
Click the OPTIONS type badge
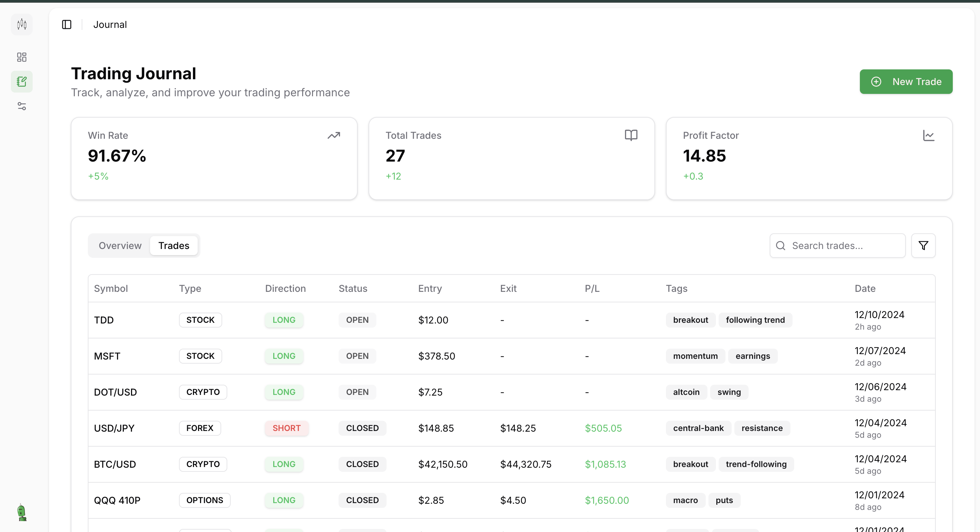pyautogui.click(x=205, y=500)
